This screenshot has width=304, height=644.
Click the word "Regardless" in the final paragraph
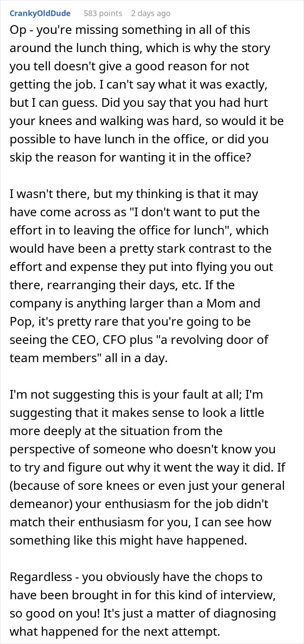pos(41,577)
